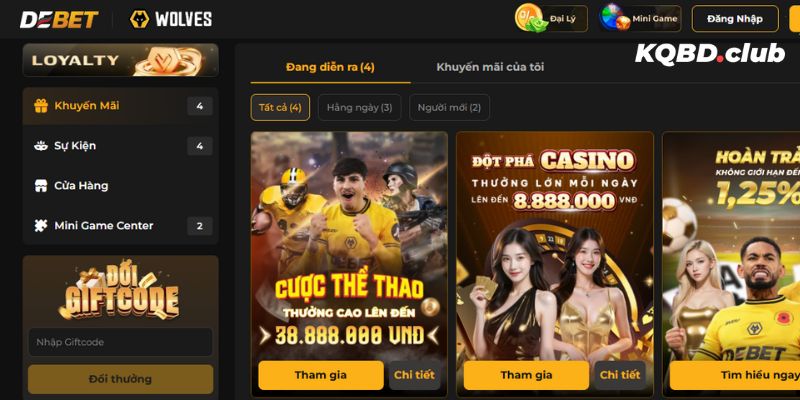Viewport: 800px width, 400px height.
Task: Select the Khuyến Mãi gift icon
Action: 41,106
